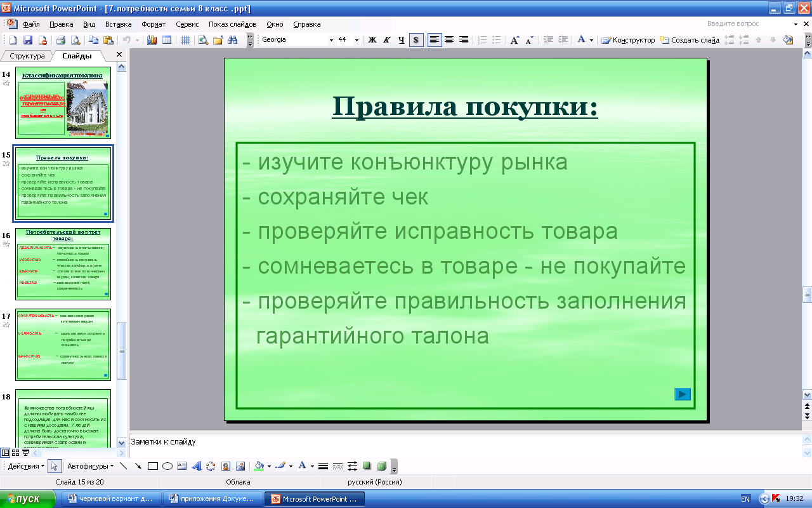Enable center text alignment
Viewport: 812px width, 508px height.
[449, 40]
